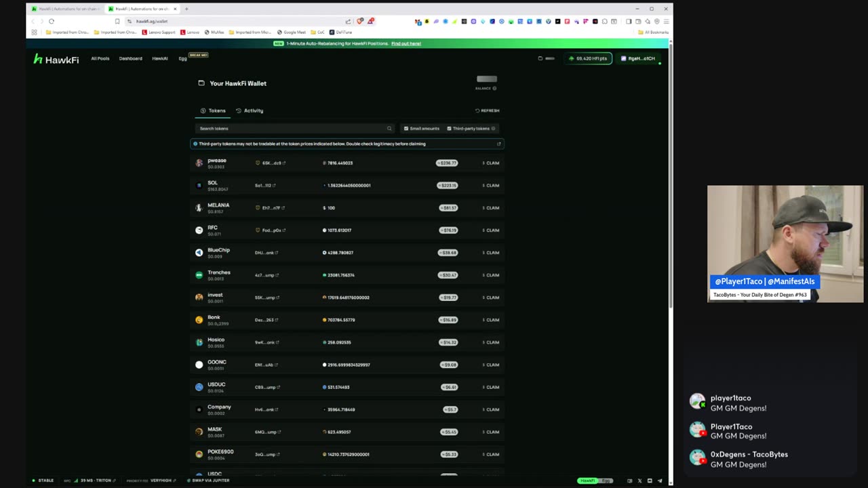The image size is (868, 488).
Task: Open the Brave shields icon
Action: pos(359,21)
